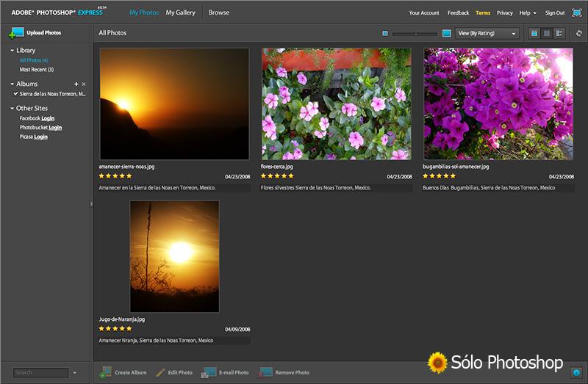Open the My Gallery tab
The height and width of the screenshot is (384, 588).
(180, 12)
